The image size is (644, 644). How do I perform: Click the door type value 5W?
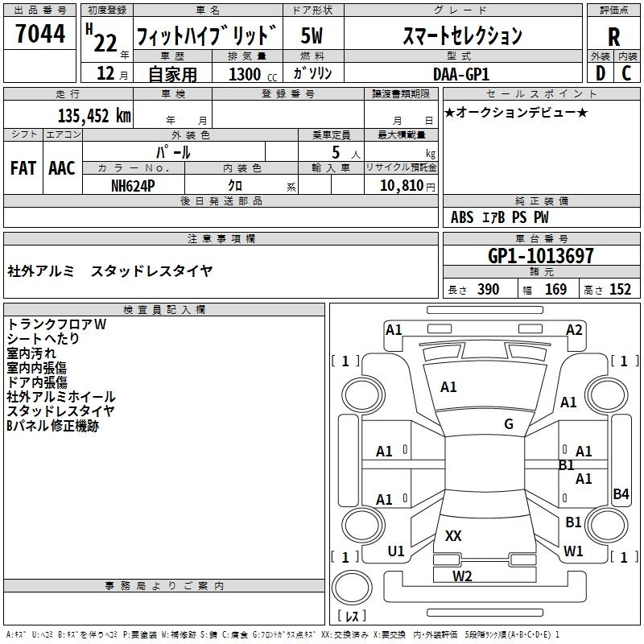click(x=312, y=35)
